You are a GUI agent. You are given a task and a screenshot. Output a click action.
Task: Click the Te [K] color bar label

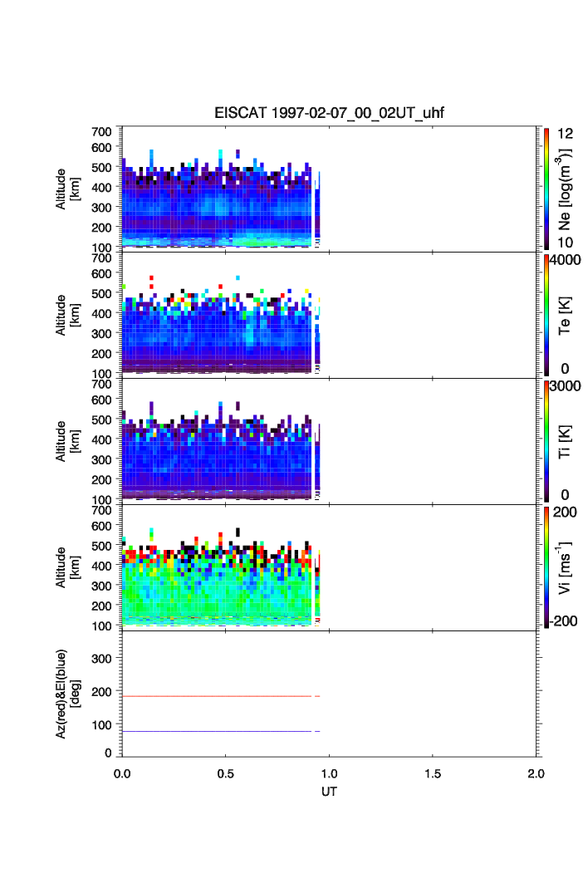[565, 316]
